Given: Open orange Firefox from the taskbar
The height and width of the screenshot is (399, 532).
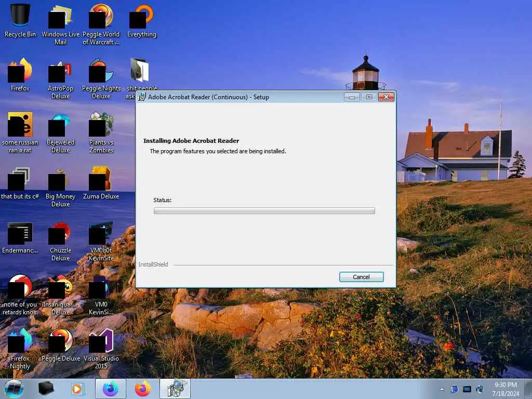Looking at the screenshot, I should pos(143,389).
